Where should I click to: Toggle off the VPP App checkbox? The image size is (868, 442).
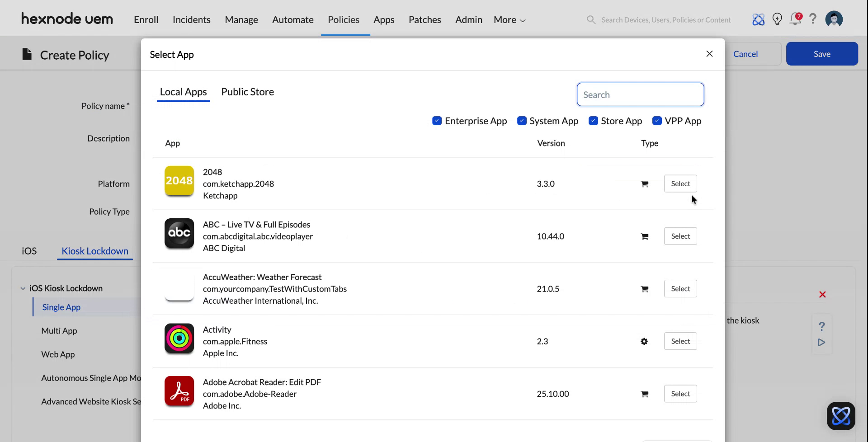657,121
